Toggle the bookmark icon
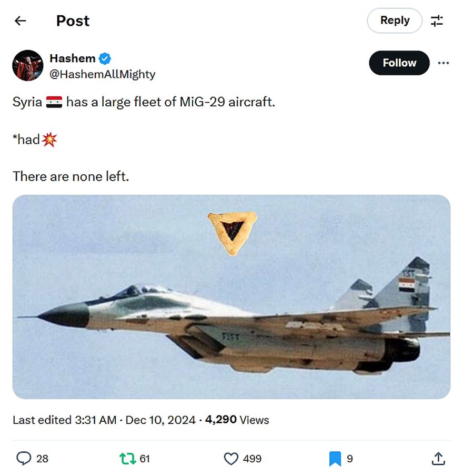The height and width of the screenshot is (476, 463). click(335, 459)
